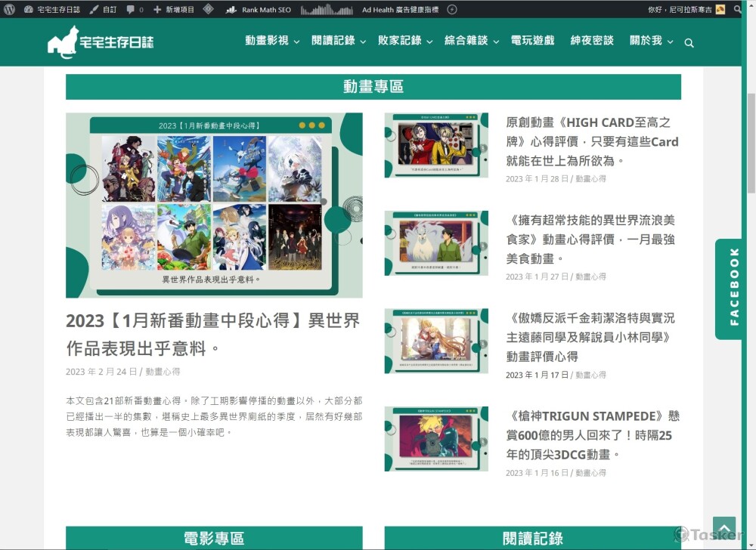Click the back-to-top arrow button
This screenshot has width=756, height=550.
pos(724,527)
